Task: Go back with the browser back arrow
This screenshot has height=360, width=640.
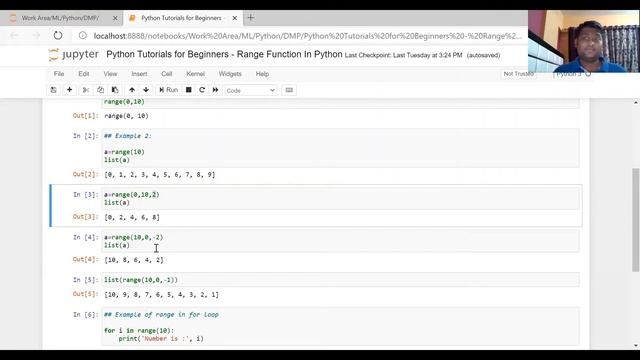Action: point(14,36)
